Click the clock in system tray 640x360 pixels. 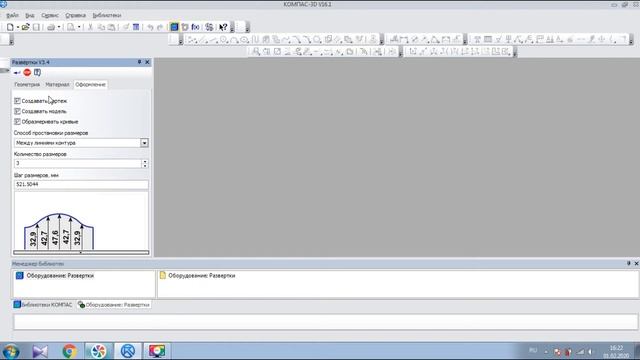[616, 351]
